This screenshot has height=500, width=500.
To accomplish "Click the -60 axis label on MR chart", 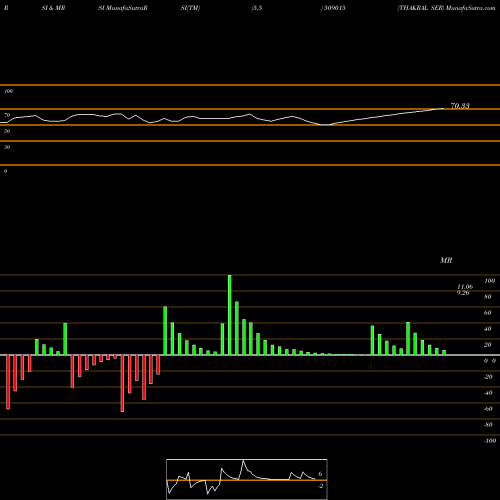I will tap(488, 409).
